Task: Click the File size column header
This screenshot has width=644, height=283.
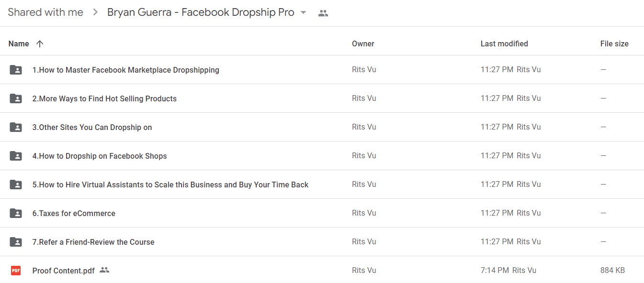Action: (x=614, y=44)
